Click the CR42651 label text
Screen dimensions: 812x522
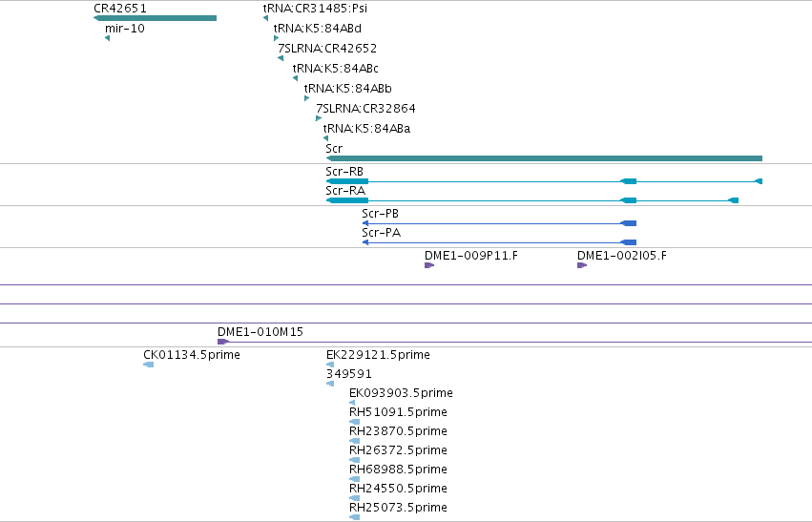[x=120, y=9]
